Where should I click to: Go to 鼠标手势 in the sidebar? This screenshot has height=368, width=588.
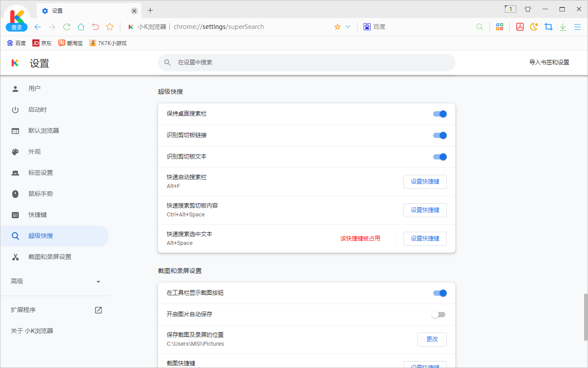(55, 194)
